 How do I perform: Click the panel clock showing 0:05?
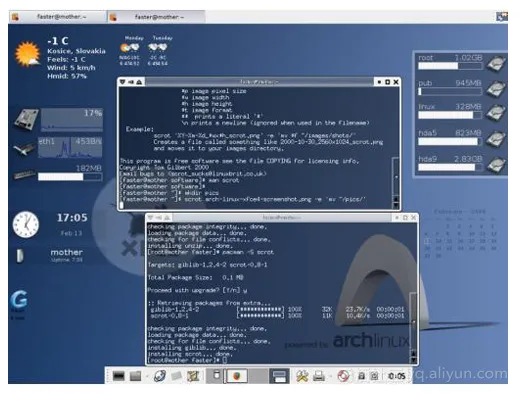pos(397,376)
